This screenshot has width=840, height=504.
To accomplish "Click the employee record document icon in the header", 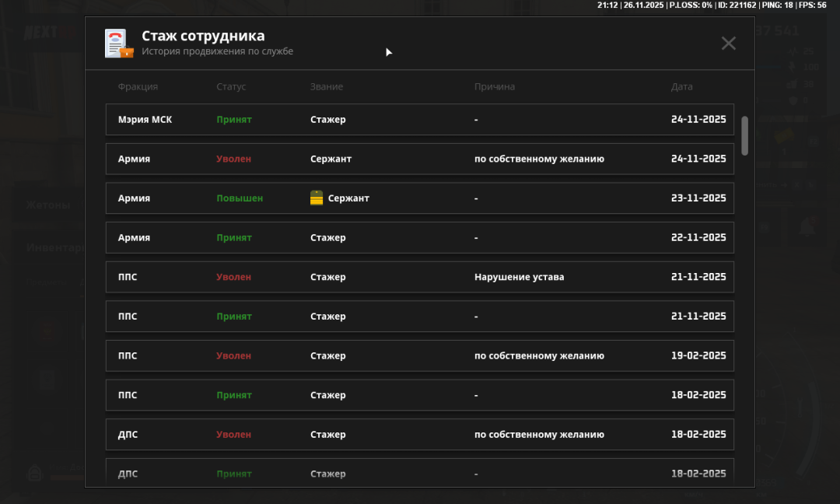I will tap(119, 44).
